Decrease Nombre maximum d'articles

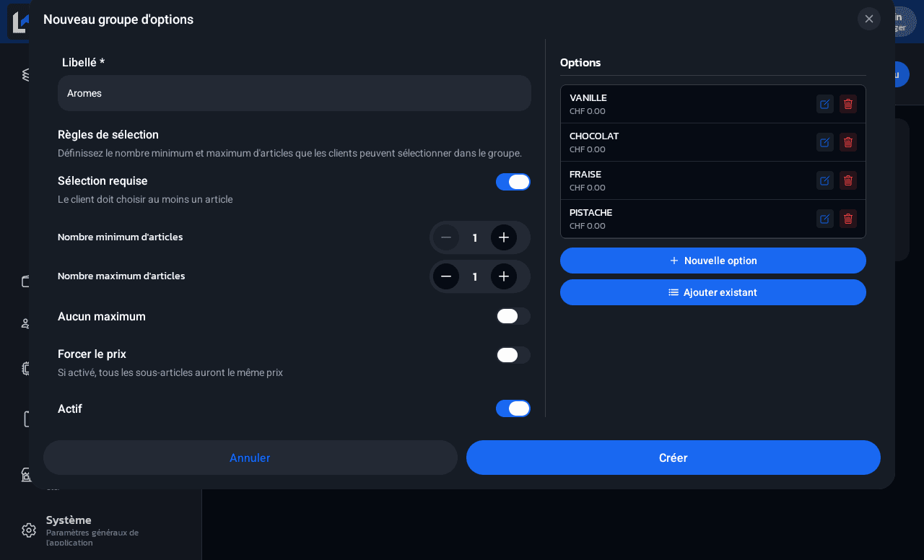tap(446, 276)
